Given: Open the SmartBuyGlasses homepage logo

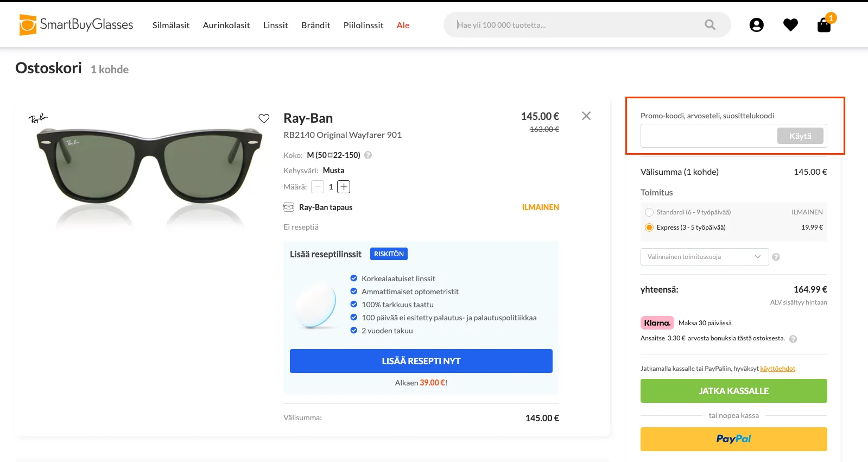Looking at the screenshot, I should (x=76, y=25).
